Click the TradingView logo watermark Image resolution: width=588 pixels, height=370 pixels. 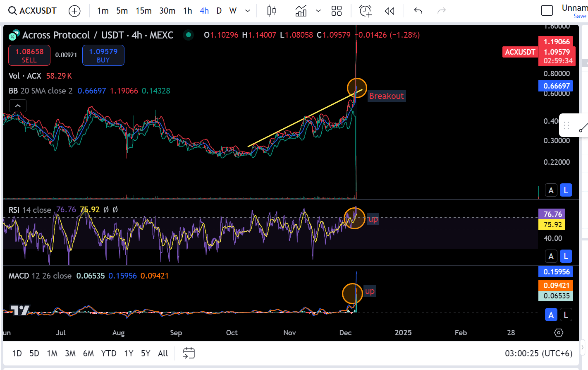[x=19, y=310]
